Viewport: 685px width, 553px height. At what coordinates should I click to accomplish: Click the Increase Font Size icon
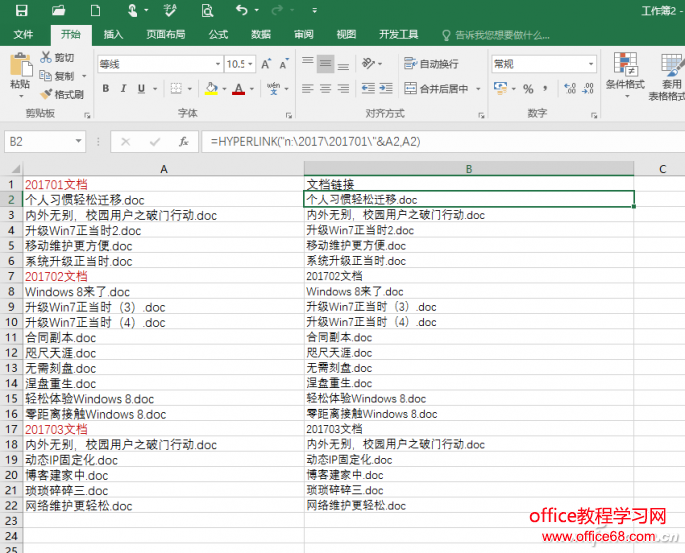(265, 64)
